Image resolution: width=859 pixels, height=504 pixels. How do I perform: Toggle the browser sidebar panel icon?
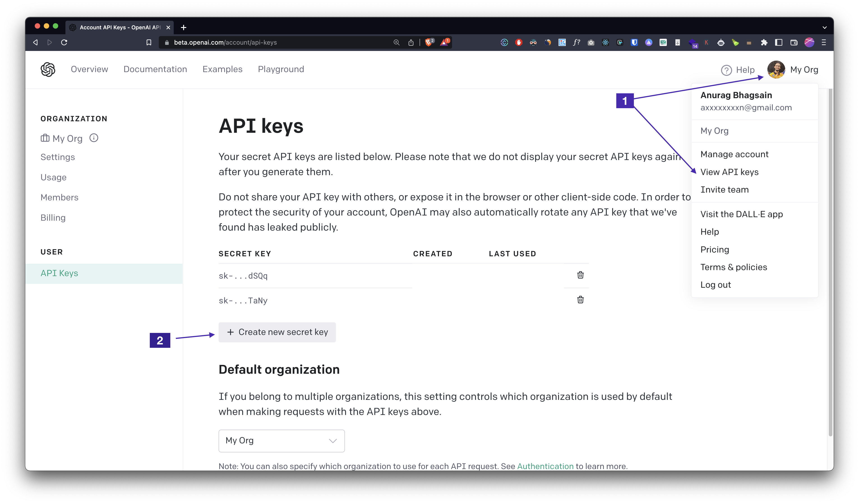click(x=778, y=42)
